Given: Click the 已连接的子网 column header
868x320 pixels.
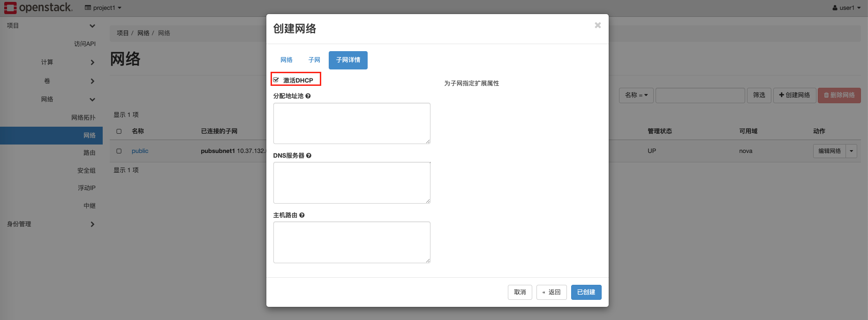Looking at the screenshot, I should click(x=219, y=131).
